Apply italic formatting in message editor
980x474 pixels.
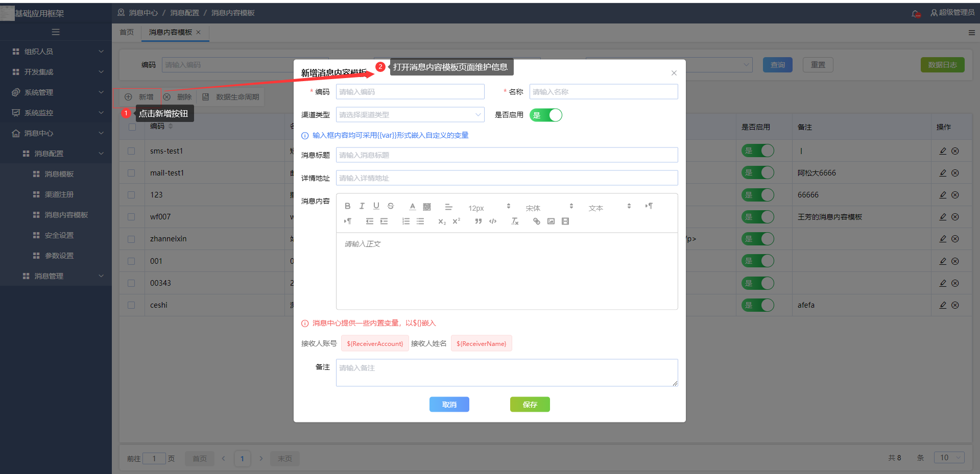coord(362,206)
